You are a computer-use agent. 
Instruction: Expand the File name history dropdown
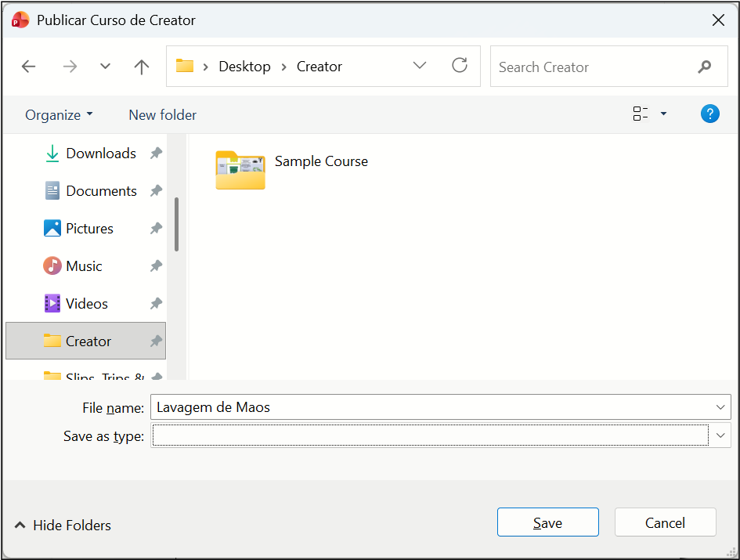(x=720, y=407)
